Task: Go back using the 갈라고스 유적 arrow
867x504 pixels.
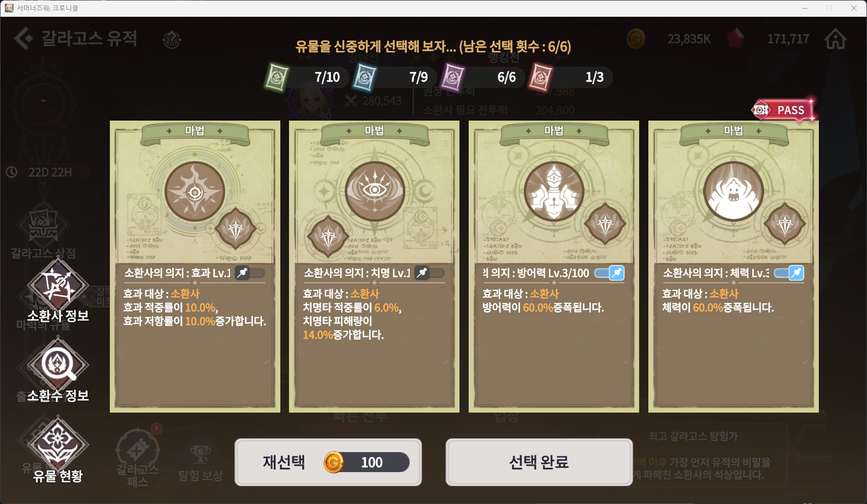Action: tap(23, 38)
